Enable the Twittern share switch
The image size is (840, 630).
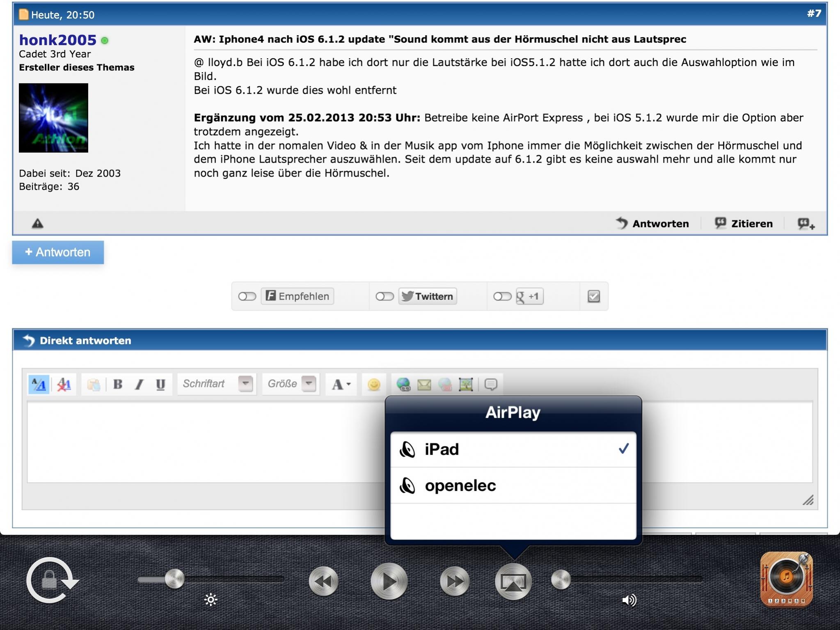tap(385, 296)
